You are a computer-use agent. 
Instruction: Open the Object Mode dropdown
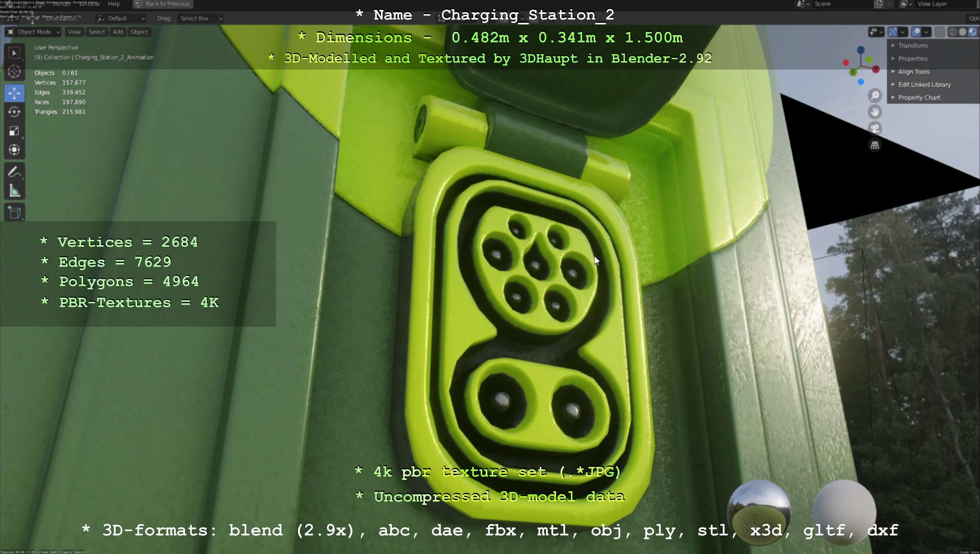click(x=33, y=32)
